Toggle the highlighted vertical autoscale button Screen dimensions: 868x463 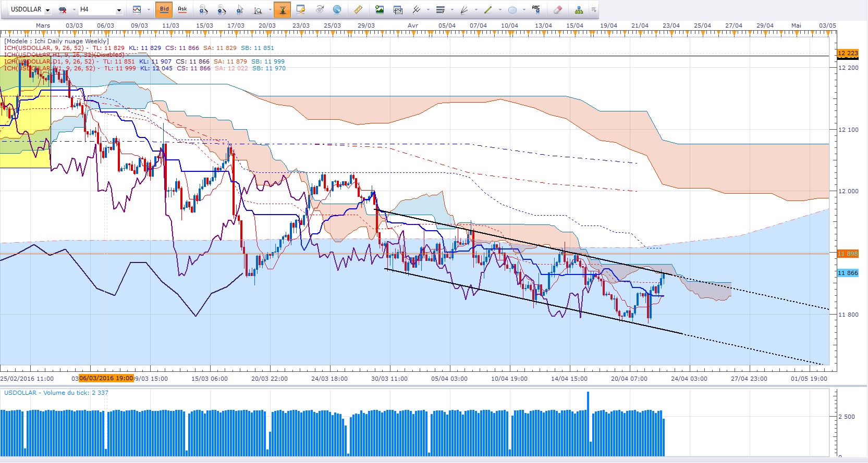282,9
